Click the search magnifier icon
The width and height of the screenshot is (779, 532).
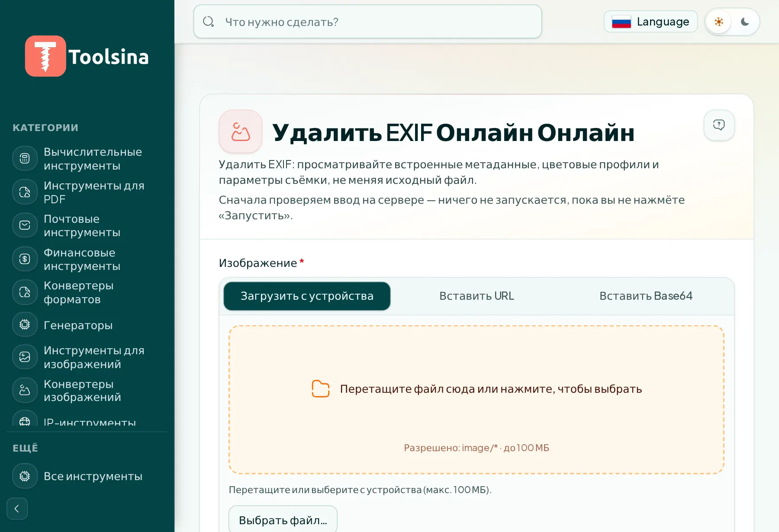[209, 22]
